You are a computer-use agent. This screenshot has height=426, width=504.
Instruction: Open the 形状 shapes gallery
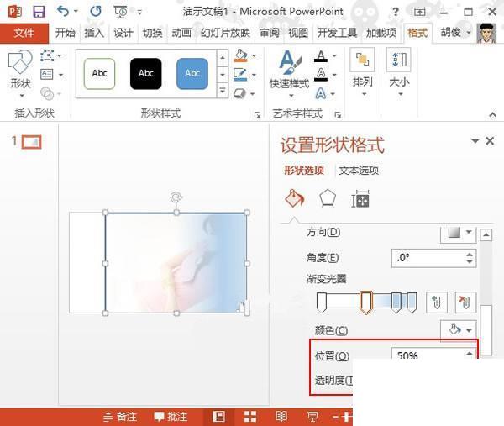coord(20,74)
